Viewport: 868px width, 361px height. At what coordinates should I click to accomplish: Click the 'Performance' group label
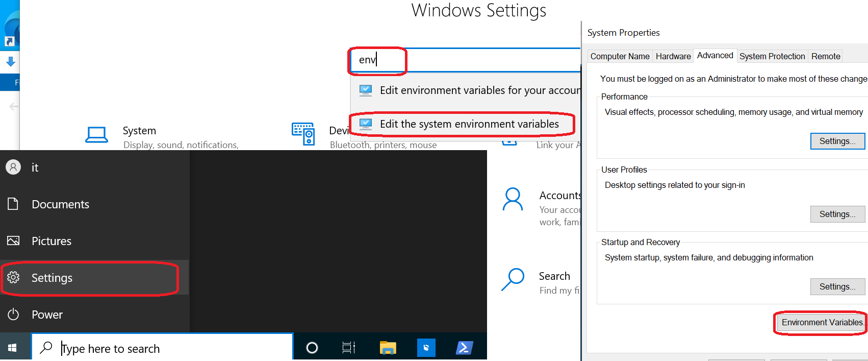click(x=624, y=97)
